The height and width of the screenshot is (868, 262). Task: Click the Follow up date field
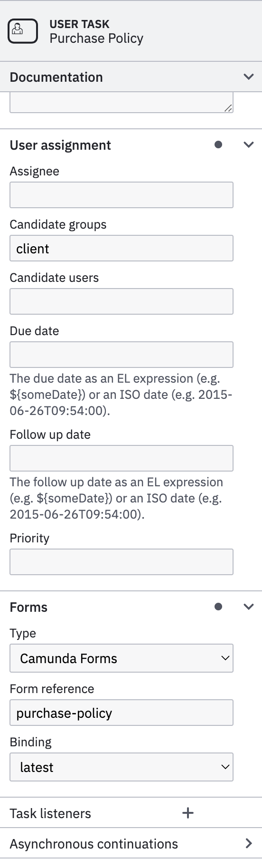[122, 458]
